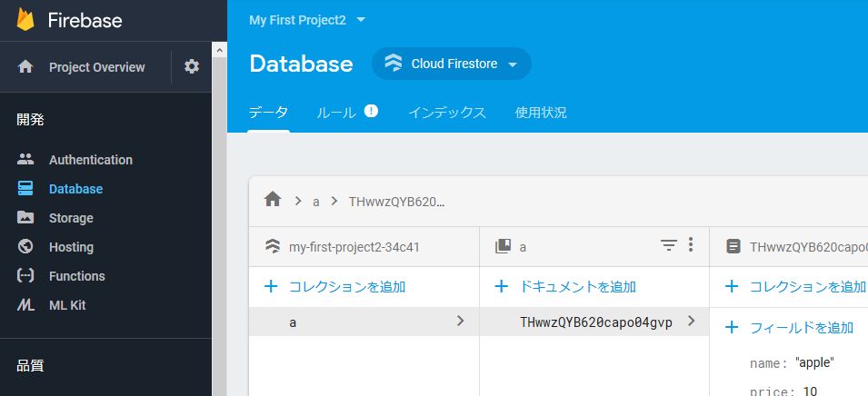This screenshot has width=868, height=396.
Task: Click the Functions brackets icon
Action: 25,275
